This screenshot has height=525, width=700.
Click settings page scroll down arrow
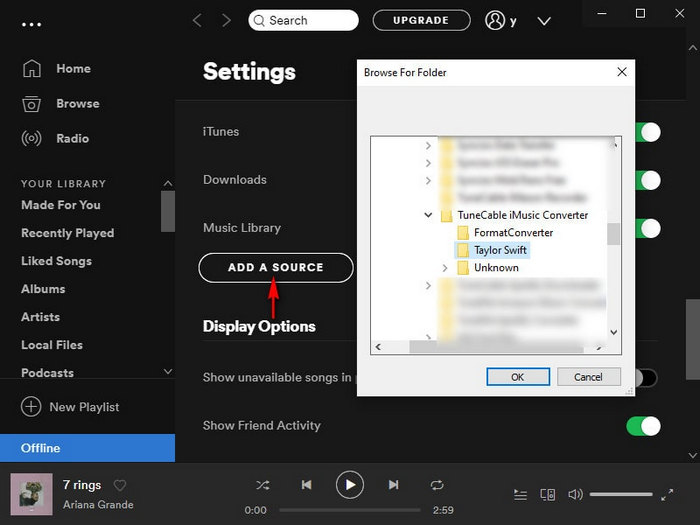click(693, 456)
